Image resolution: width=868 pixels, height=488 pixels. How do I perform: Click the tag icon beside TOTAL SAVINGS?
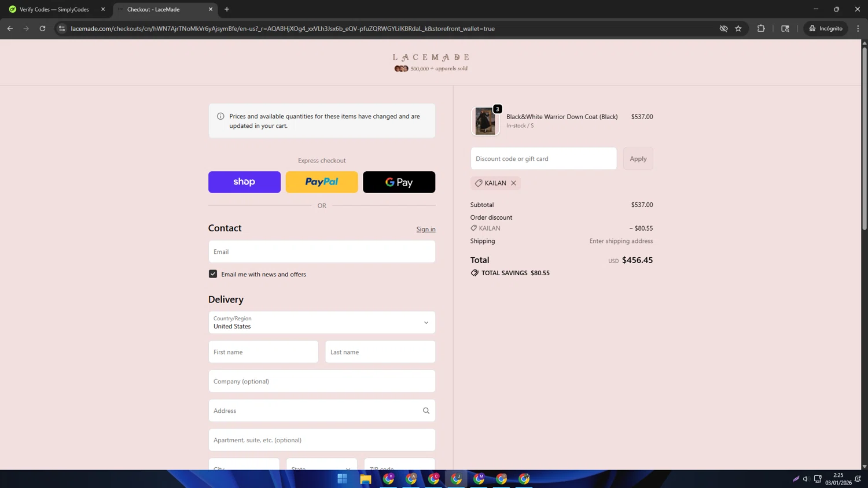[x=475, y=273]
